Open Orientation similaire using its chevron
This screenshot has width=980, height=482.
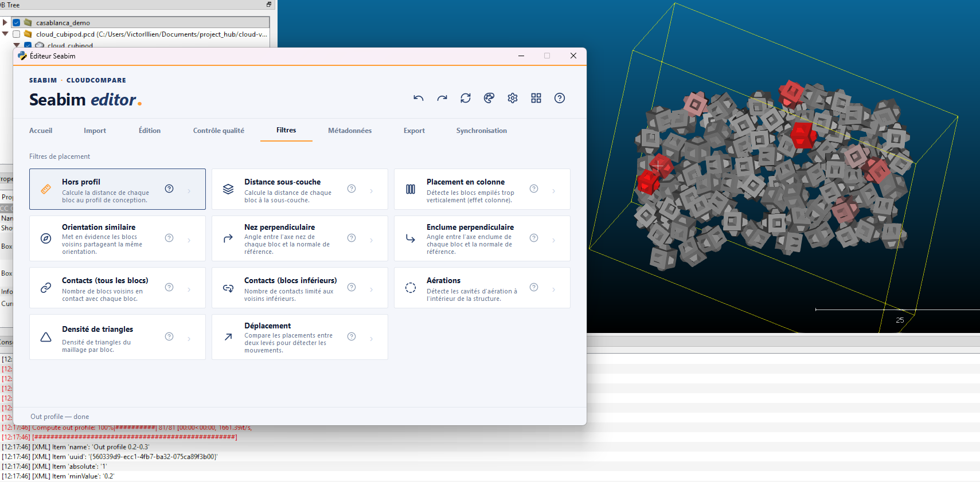tap(189, 240)
